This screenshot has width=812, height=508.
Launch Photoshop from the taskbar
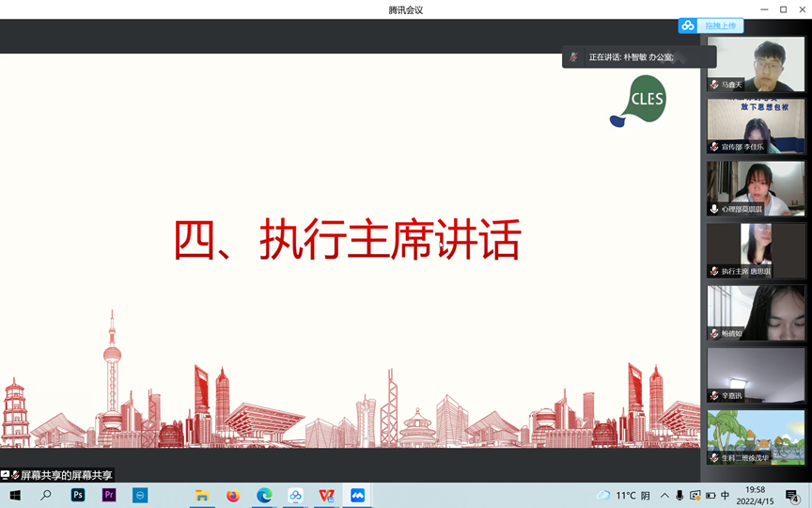pyautogui.click(x=78, y=496)
